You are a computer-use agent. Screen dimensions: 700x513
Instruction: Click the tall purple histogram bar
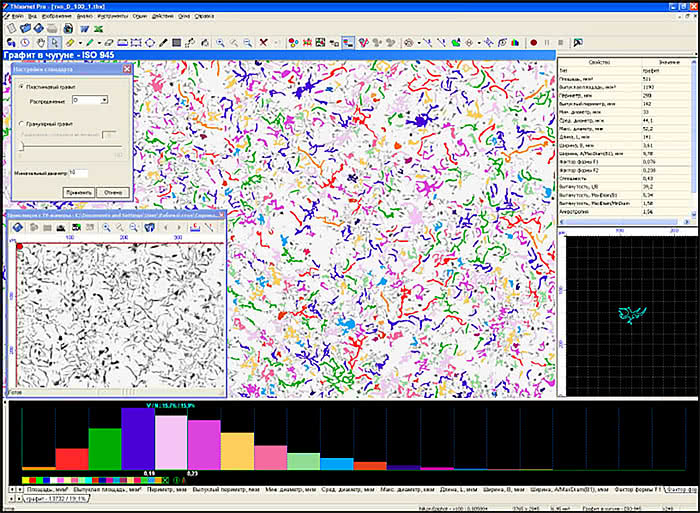[138, 438]
